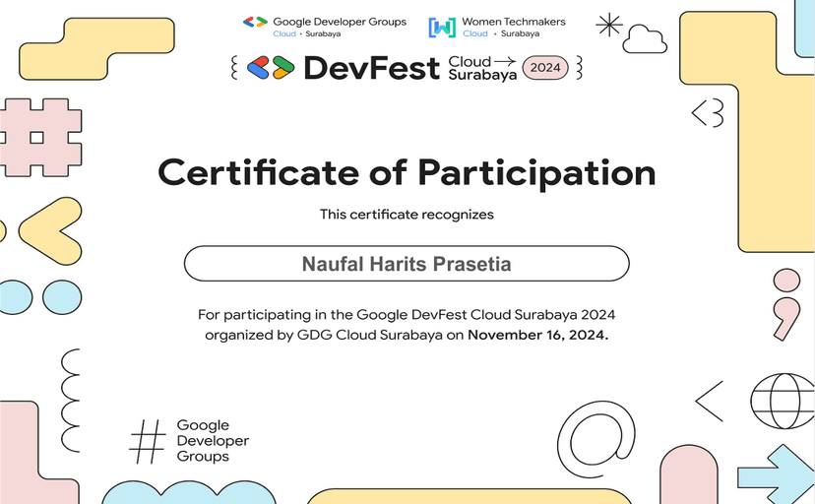This screenshot has height=504, width=815.
Task: Click "Cloud · Surabaya" under Women Techmakers
Action: point(501,33)
